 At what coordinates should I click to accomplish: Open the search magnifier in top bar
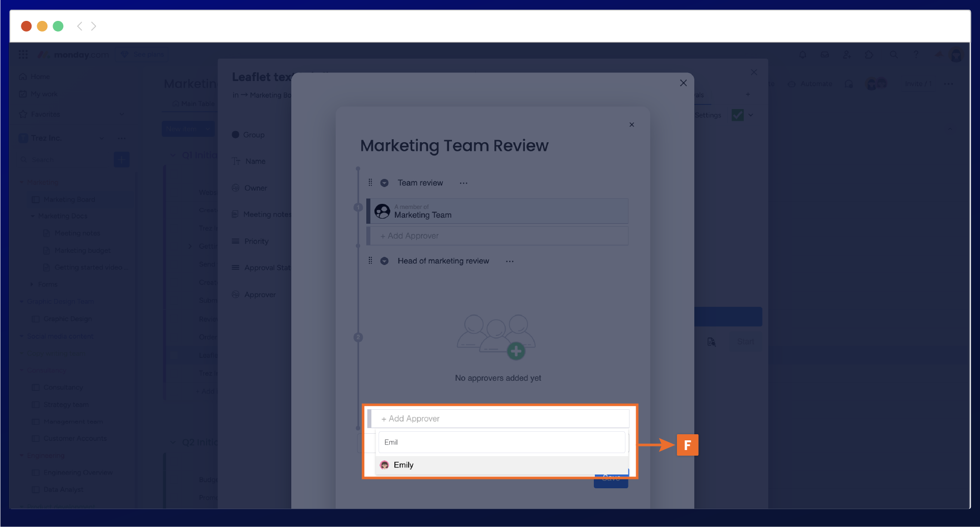pos(893,55)
